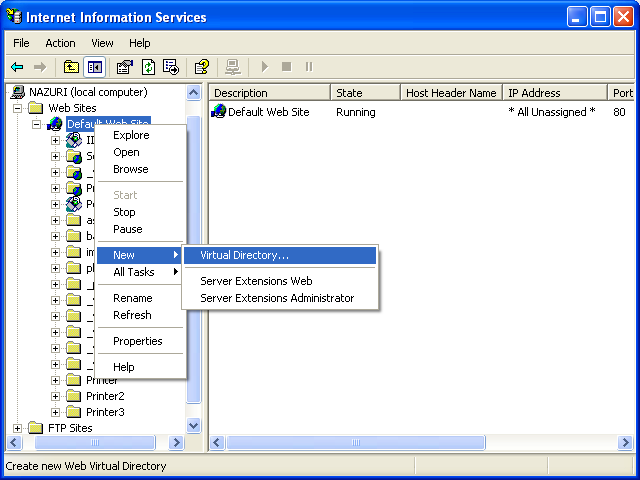Viewport: 640px width, 480px height.
Task: Click list pane scroll left arrow
Action: [x=217, y=442]
